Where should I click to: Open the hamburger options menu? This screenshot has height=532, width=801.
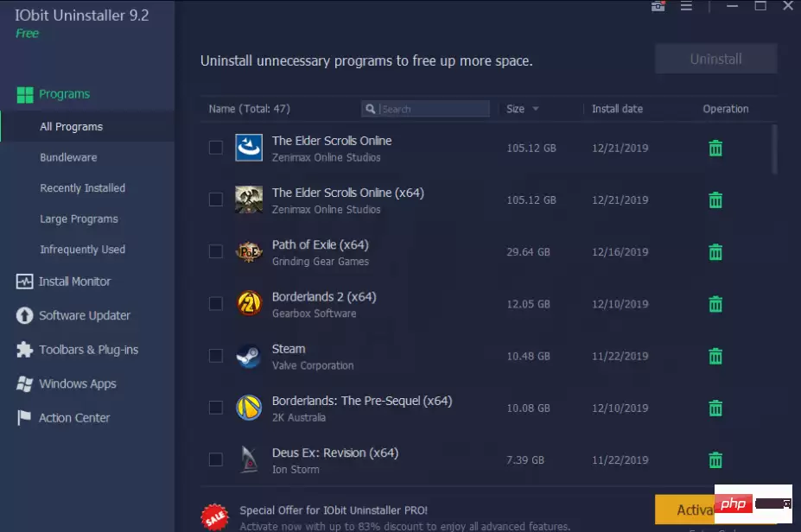[x=686, y=6]
